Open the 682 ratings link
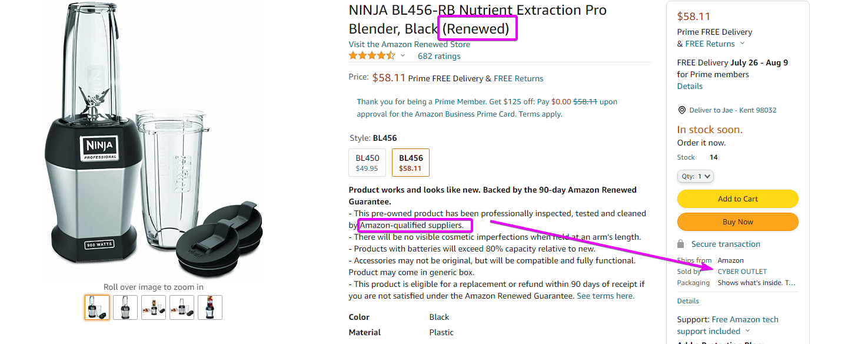The width and height of the screenshot is (868, 344). click(438, 55)
